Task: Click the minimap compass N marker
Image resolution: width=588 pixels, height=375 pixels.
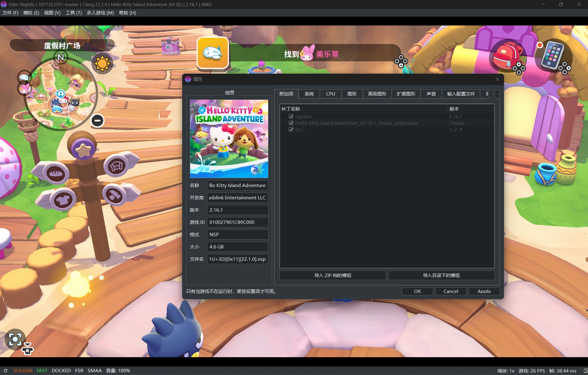Action: pos(61,57)
